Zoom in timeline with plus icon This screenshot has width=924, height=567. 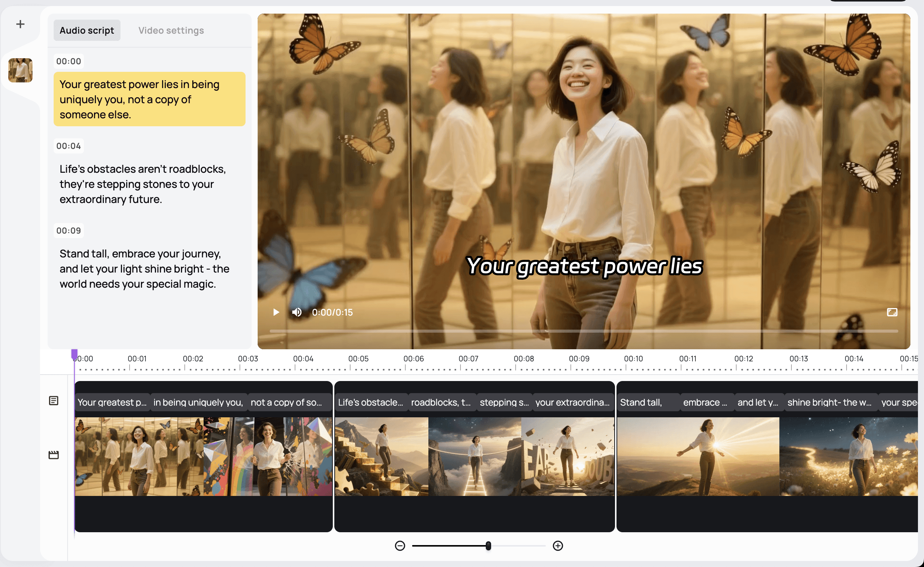pos(558,546)
